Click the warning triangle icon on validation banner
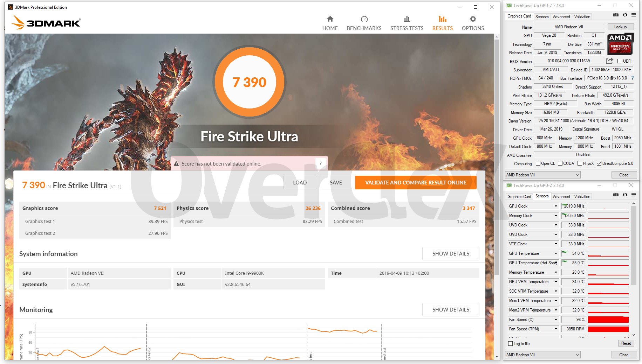This screenshot has height=364, width=642. pos(176,163)
